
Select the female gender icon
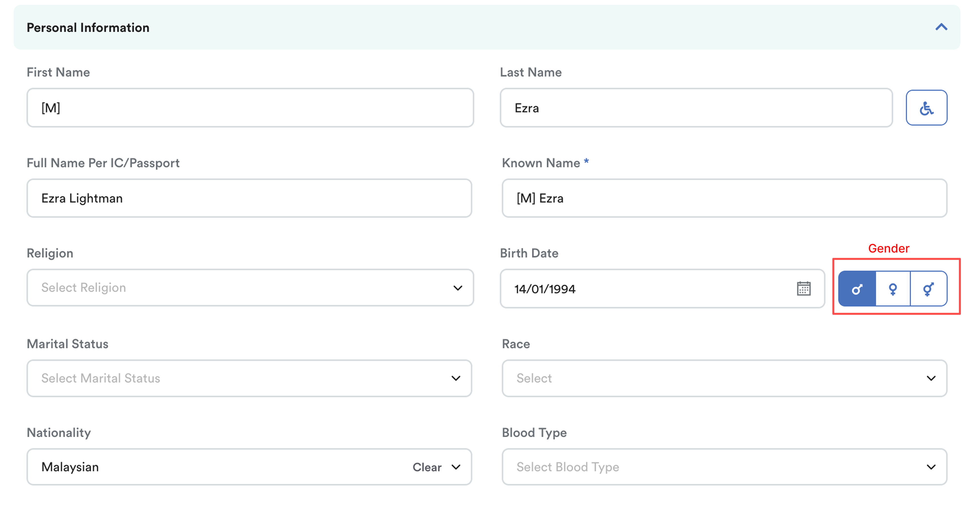tap(892, 289)
